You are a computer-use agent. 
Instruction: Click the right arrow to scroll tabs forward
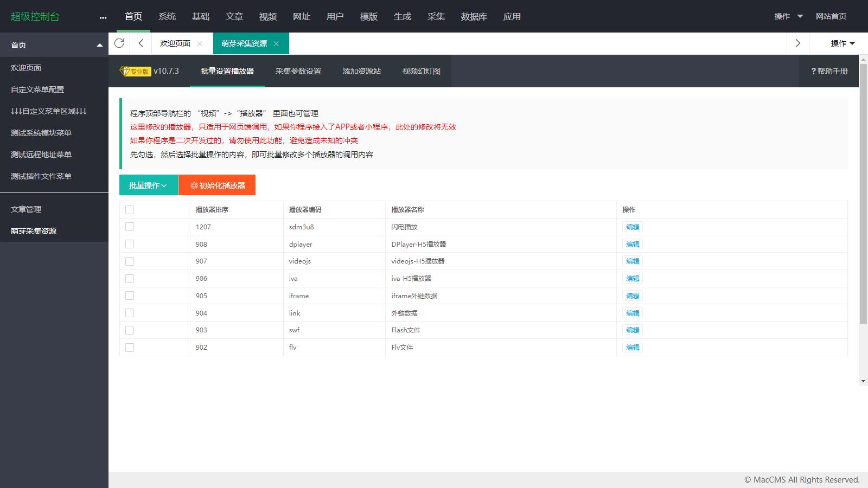797,43
